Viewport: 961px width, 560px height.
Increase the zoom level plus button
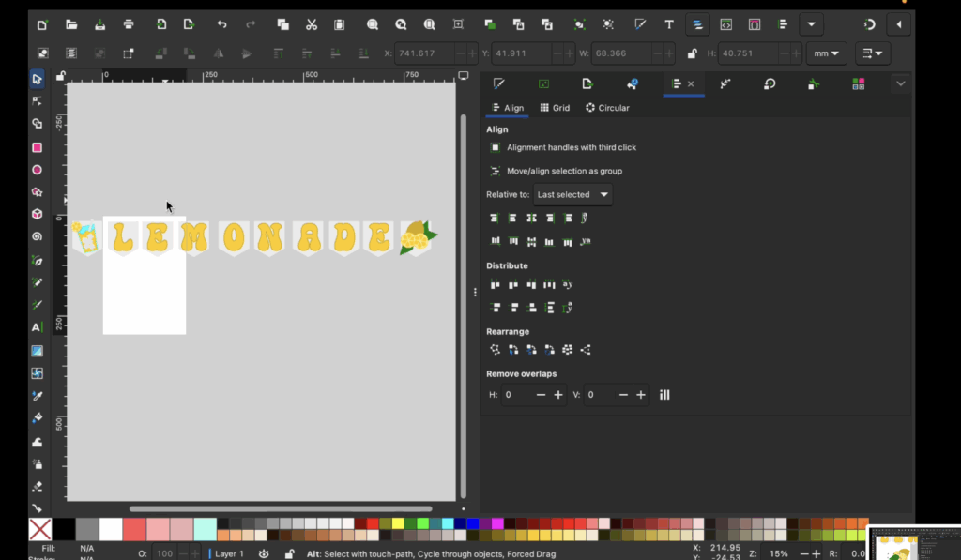pyautogui.click(x=816, y=553)
